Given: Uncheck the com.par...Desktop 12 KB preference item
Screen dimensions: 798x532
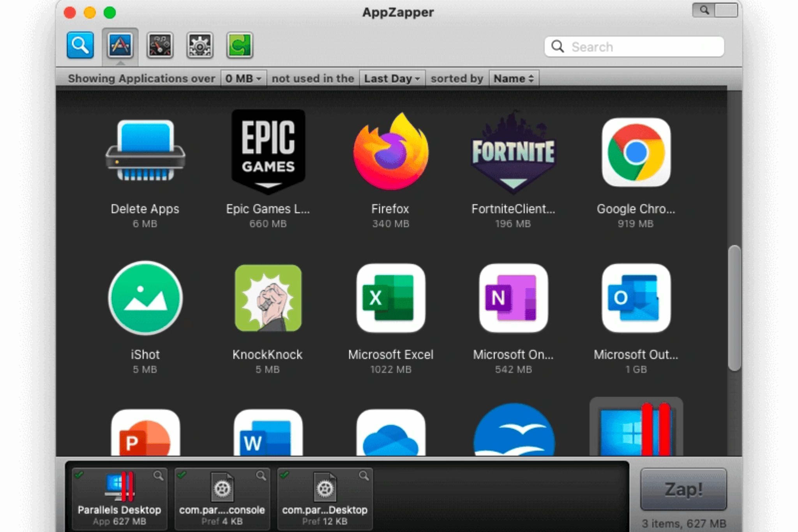Looking at the screenshot, I should [284, 475].
